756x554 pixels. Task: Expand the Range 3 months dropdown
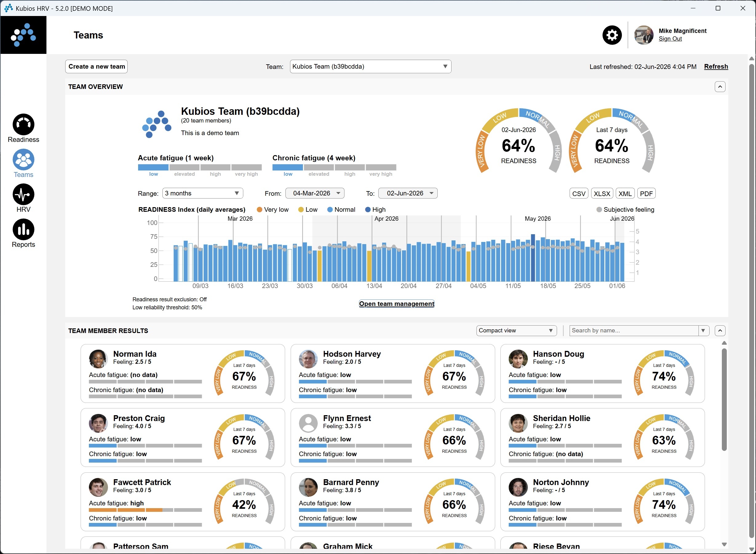click(202, 193)
